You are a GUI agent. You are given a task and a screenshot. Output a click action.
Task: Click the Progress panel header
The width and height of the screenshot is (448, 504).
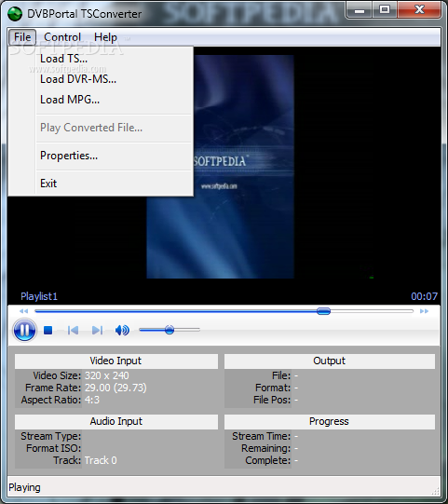coord(330,421)
